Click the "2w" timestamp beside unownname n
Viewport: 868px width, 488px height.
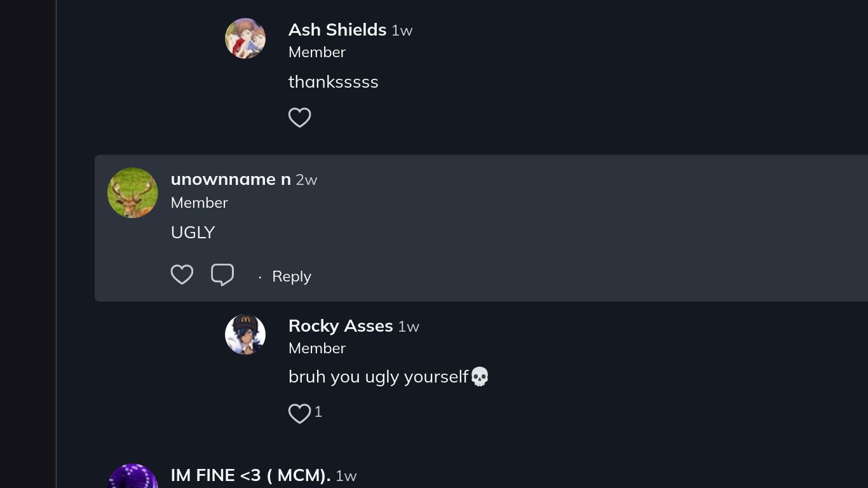point(306,180)
